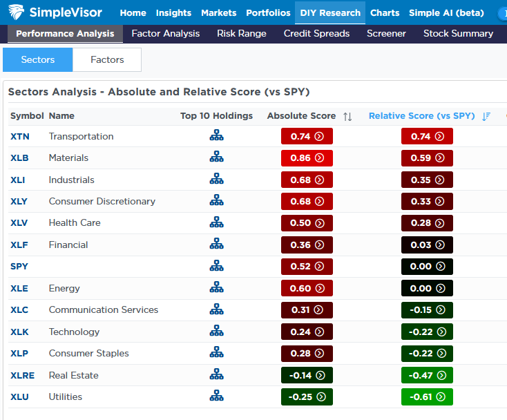View Top 10 Holdings for SPY row

pyautogui.click(x=216, y=267)
